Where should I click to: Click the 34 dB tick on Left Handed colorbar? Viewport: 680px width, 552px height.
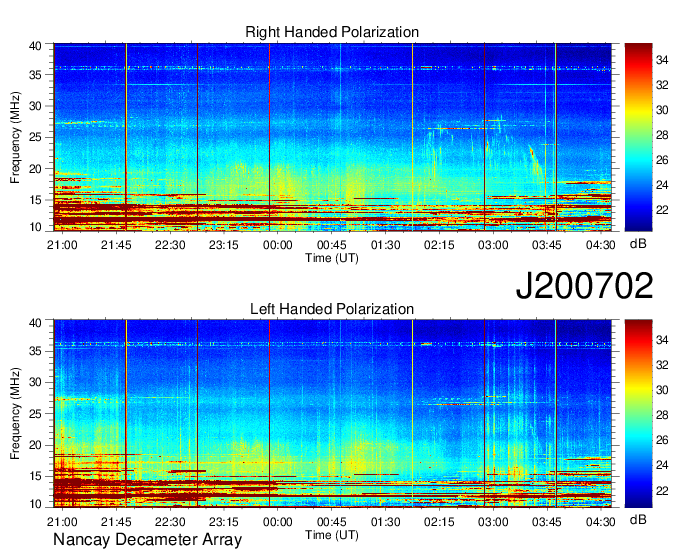coord(662,340)
